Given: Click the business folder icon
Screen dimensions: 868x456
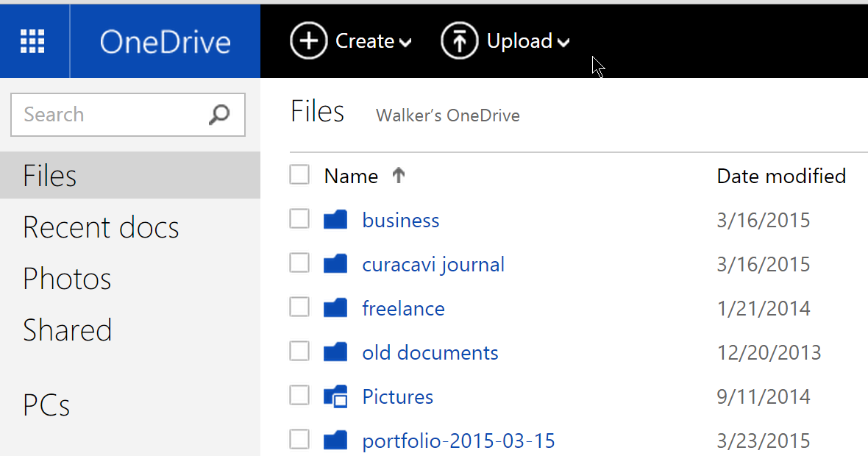Looking at the screenshot, I should [x=335, y=220].
